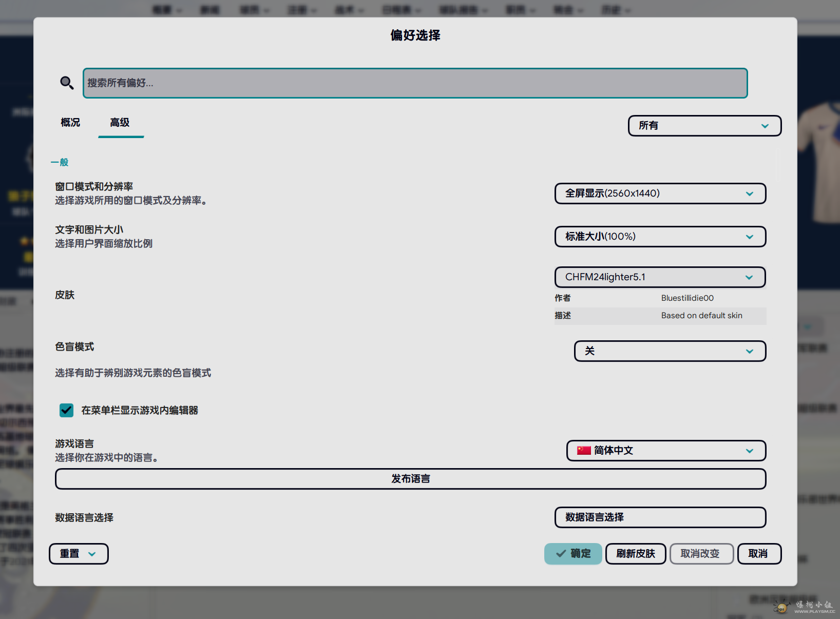Viewport: 840px width, 619px height.
Task: Click the checkmark icon on 确定 button
Action: click(x=561, y=554)
